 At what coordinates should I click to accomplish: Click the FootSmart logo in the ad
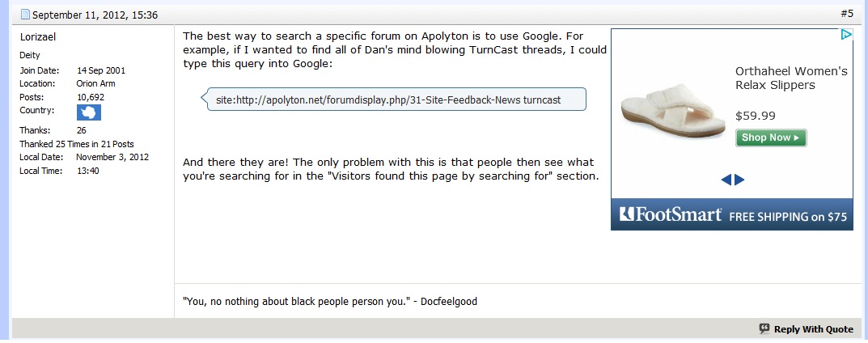pyautogui.click(x=671, y=215)
